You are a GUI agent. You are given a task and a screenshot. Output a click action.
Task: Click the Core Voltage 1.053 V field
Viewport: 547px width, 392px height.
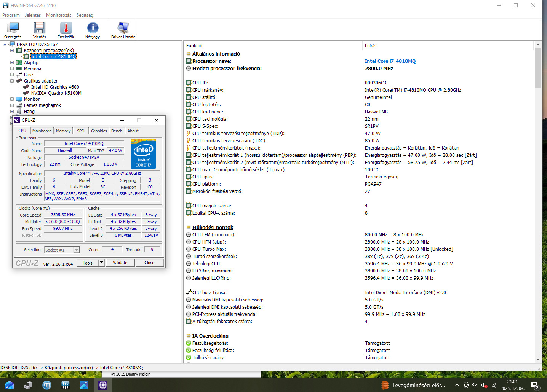(x=110, y=164)
